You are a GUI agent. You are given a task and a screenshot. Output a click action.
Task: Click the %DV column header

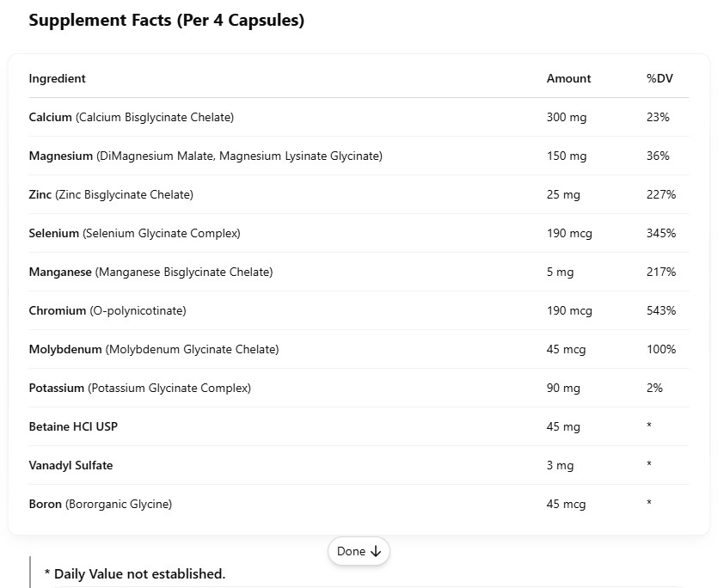click(660, 78)
